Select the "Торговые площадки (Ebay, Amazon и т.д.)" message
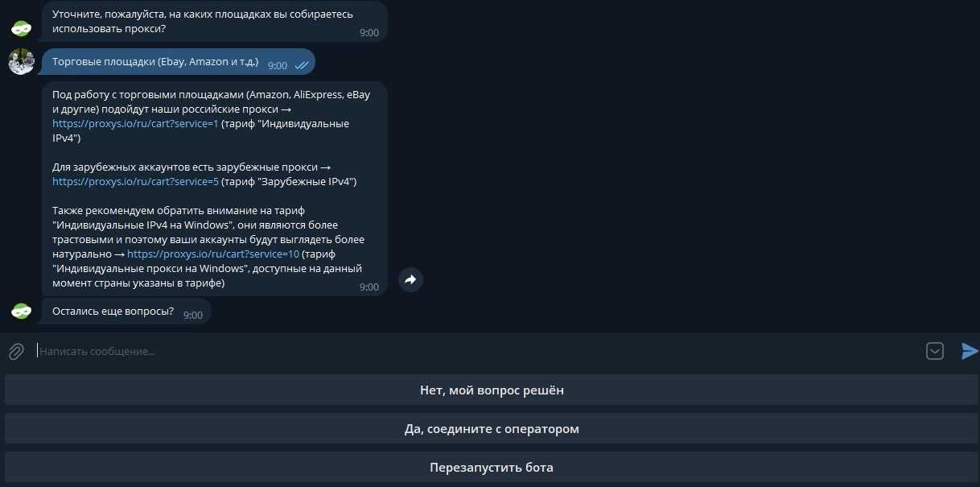This screenshot has height=487, width=980. point(155,62)
